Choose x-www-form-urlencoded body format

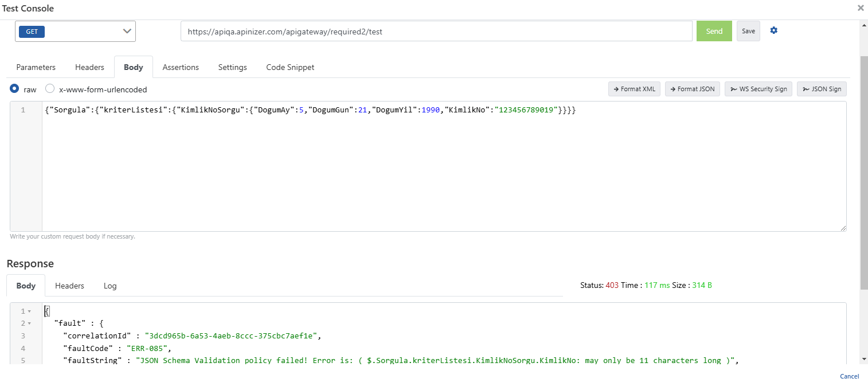(49, 89)
